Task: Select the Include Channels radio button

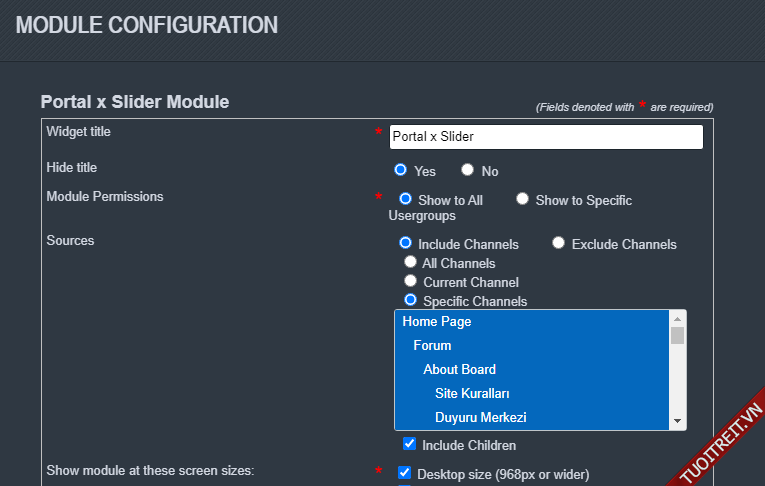Action: 406,243
